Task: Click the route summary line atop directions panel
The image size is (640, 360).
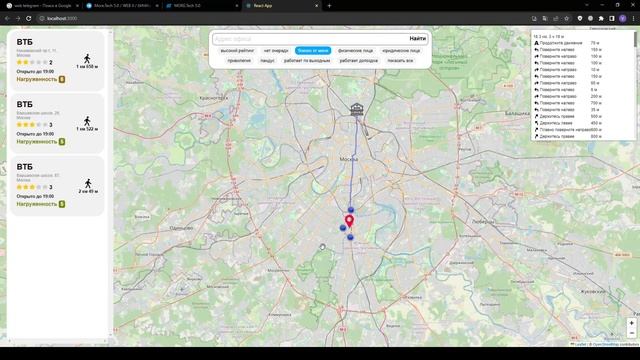Action: click(549, 36)
